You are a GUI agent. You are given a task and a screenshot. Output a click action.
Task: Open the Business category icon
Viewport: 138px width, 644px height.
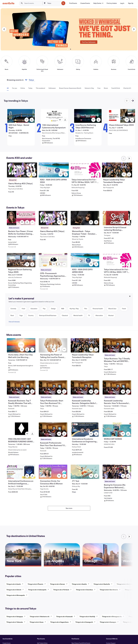pos(114,61)
